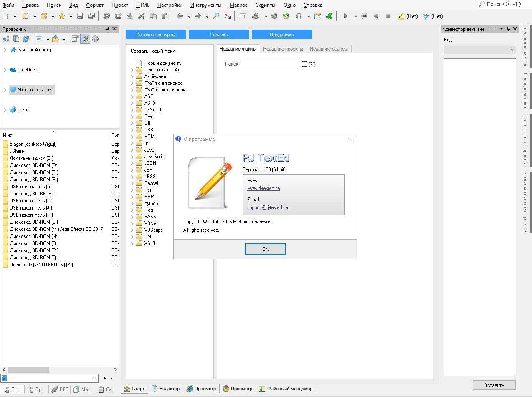Click the ABC spell check icon
Image resolution: width=532 pixels, height=397 pixels.
pos(426,16)
